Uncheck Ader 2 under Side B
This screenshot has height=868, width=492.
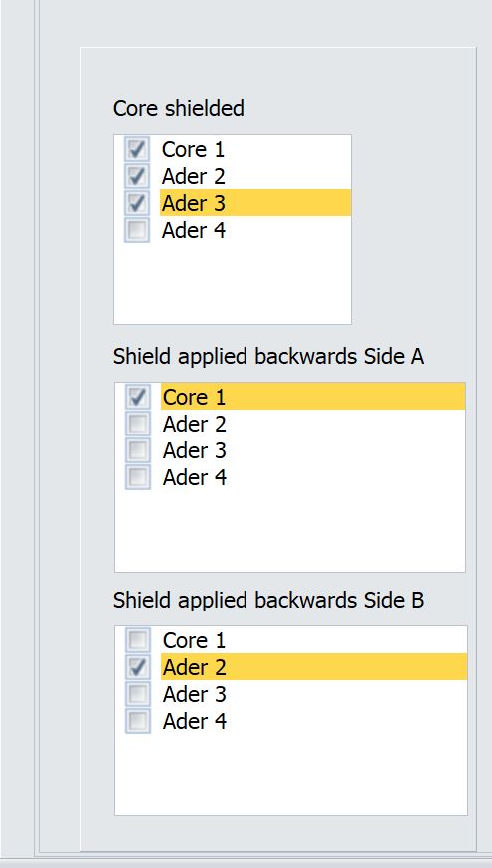coord(138,667)
